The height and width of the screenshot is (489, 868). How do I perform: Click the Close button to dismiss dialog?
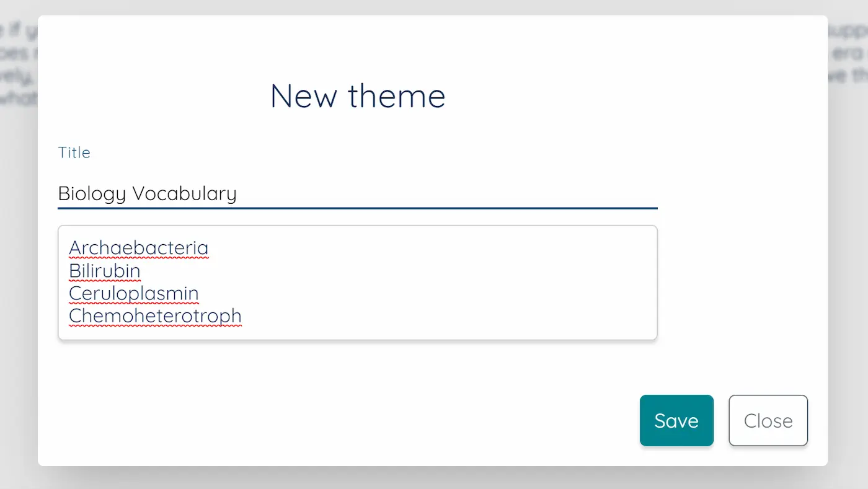(x=768, y=420)
